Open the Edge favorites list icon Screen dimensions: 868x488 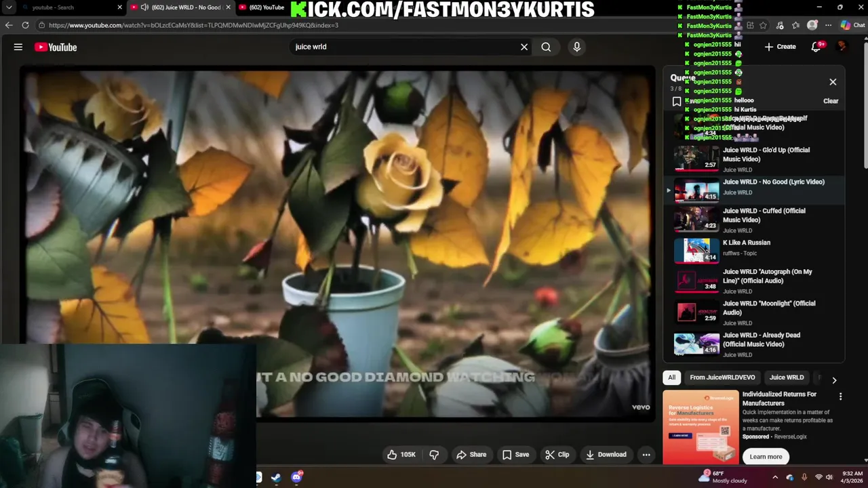[x=796, y=25]
